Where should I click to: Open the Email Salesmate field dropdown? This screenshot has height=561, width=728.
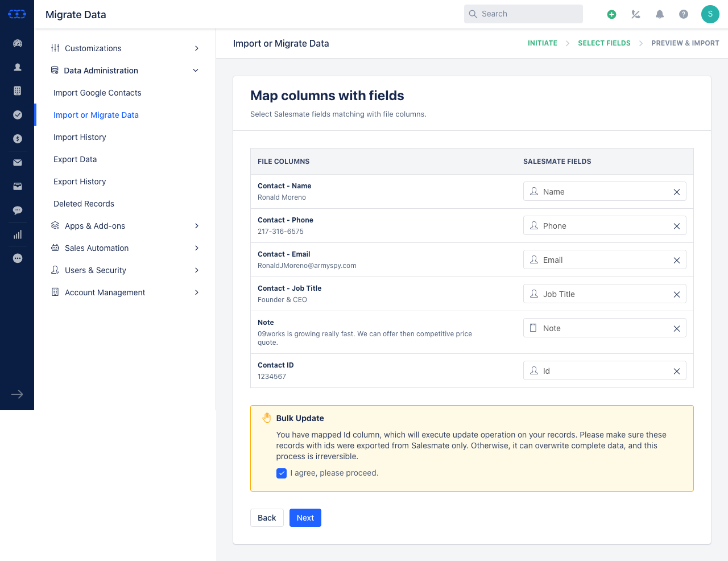pyautogui.click(x=605, y=260)
